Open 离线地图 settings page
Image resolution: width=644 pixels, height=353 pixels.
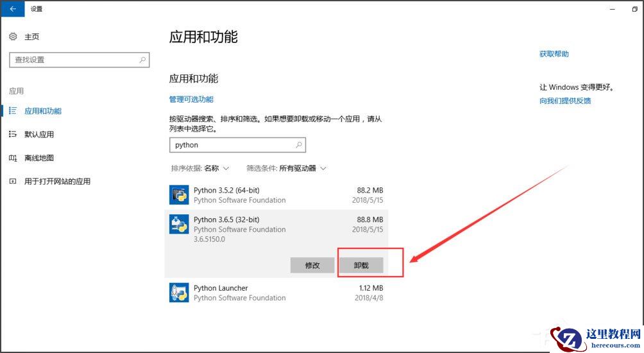click(39, 158)
